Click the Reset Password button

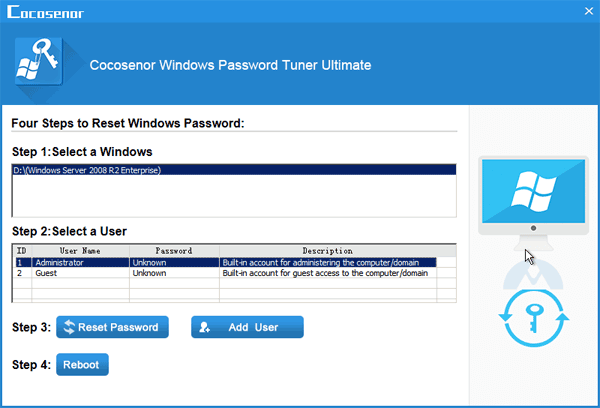pos(112,327)
